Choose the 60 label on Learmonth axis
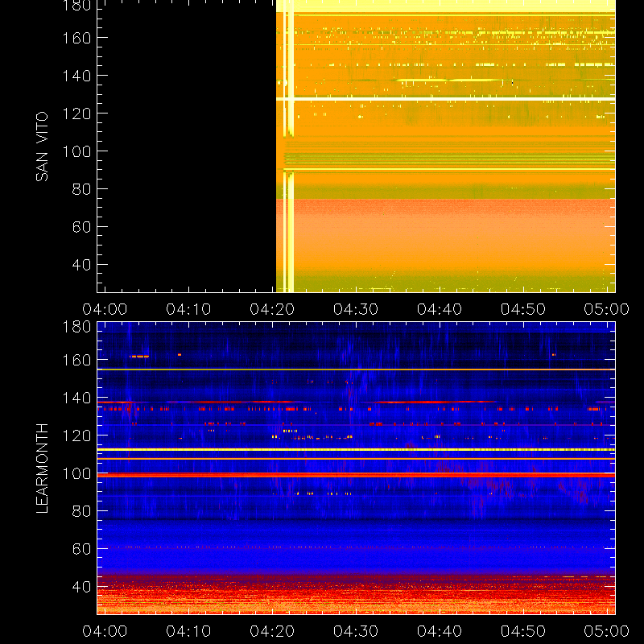 tap(81, 549)
